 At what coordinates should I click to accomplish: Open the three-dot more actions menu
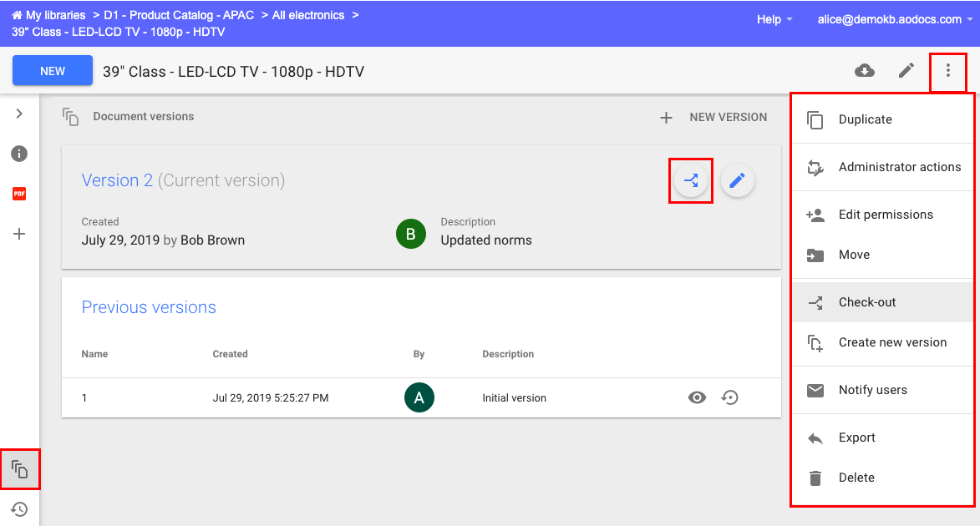[947, 71]
